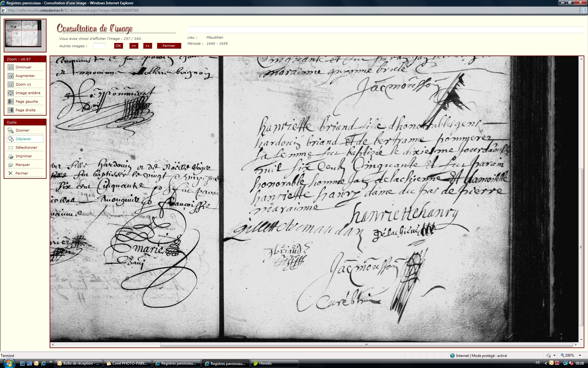This screenshot has height=368, width=588.
Task: Open the 100% zoom level dropdown
Action: point(580,355)
